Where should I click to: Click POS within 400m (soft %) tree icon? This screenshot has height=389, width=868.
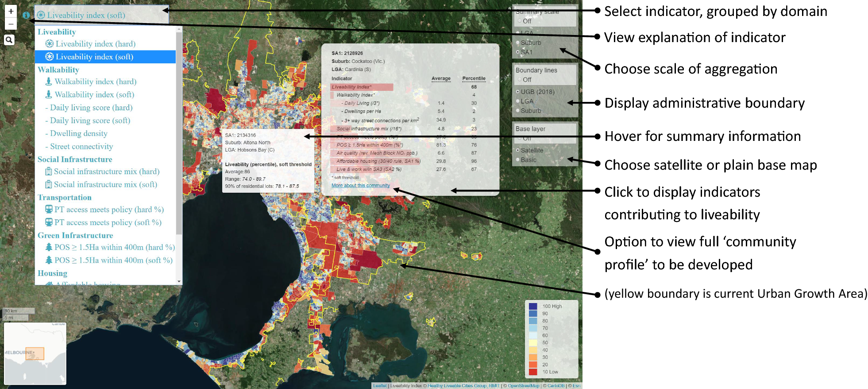coord(49,260)
